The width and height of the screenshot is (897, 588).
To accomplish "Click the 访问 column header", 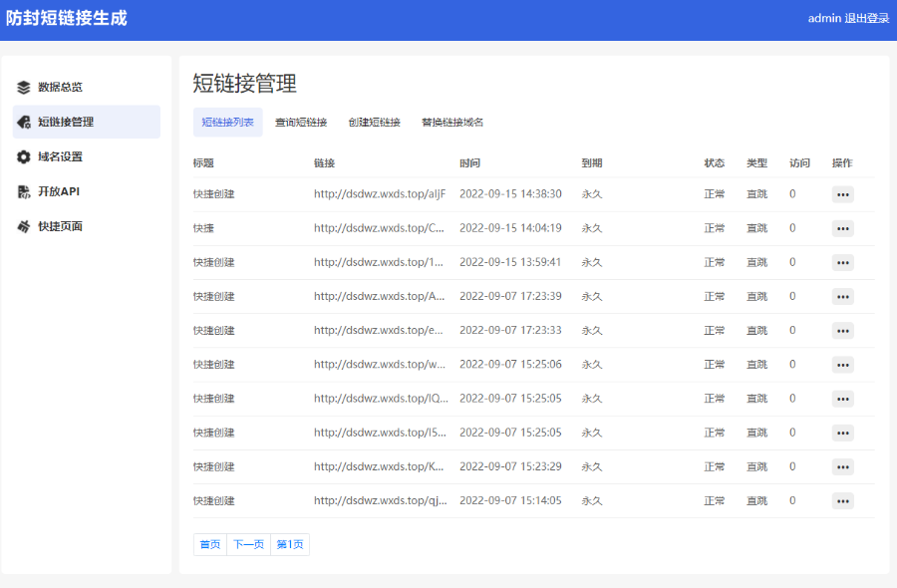I will [x=799, y=163].
